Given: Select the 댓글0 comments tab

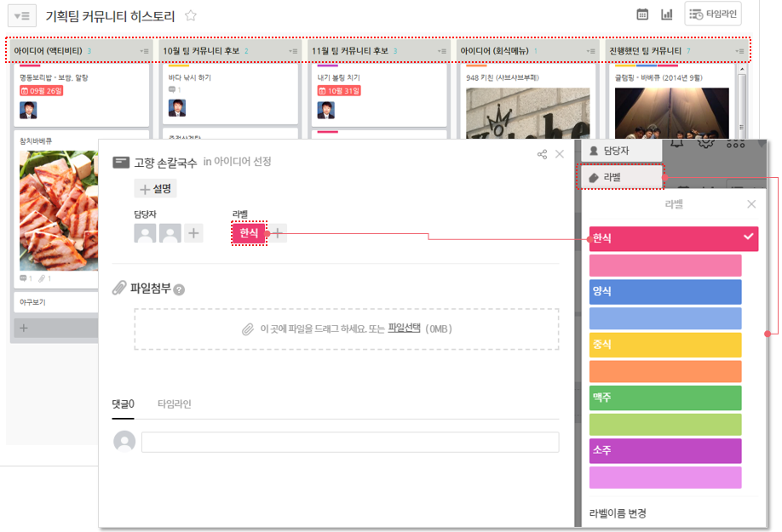Looking at the screenshot, I should (x=124, y=403).
